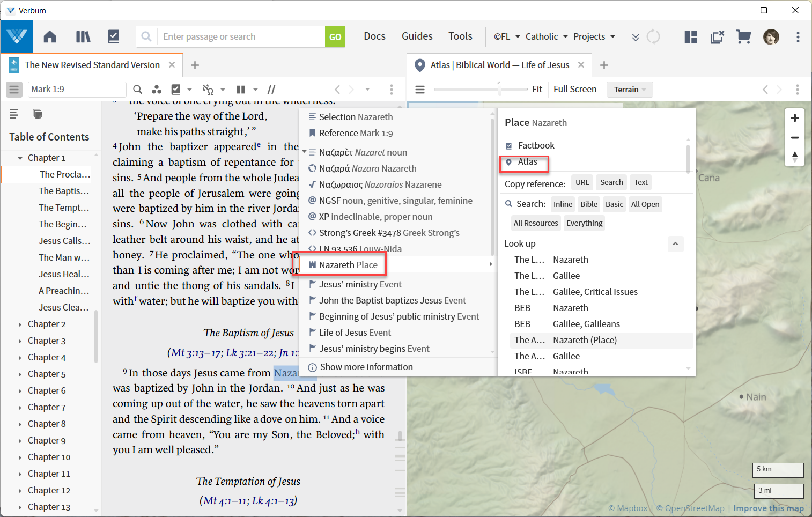
Task: Open the Tools menu
Action: click(x=460, y=36)
